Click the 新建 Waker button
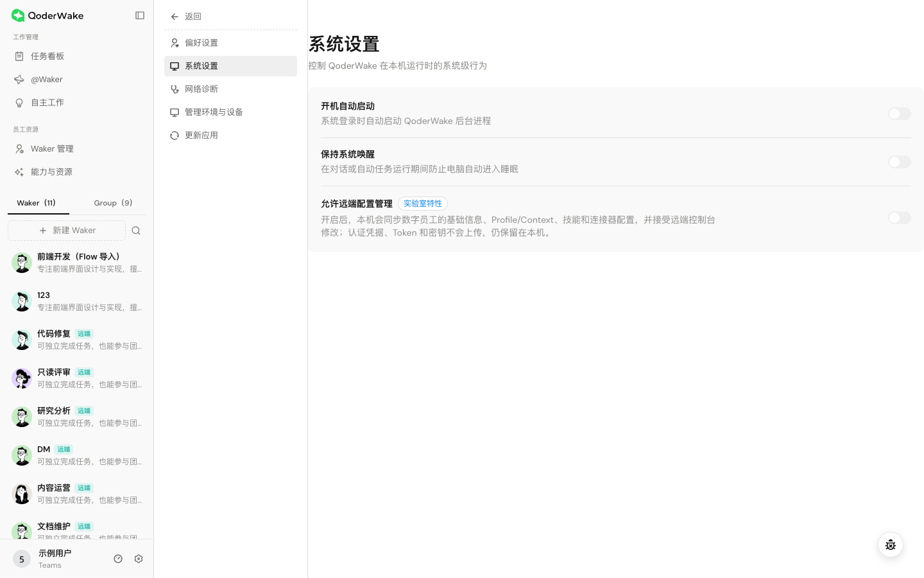Viewport: 924px width, 578px height. click(67, 231)
